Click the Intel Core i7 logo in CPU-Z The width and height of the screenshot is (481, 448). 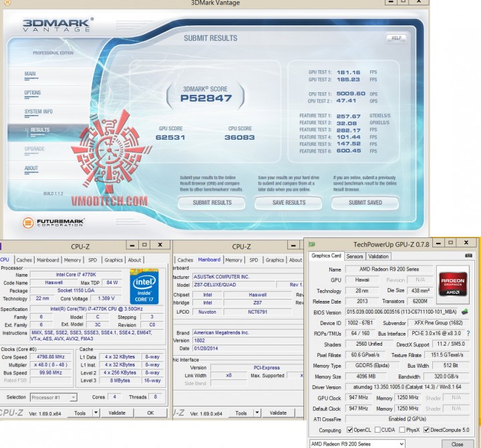144,286
